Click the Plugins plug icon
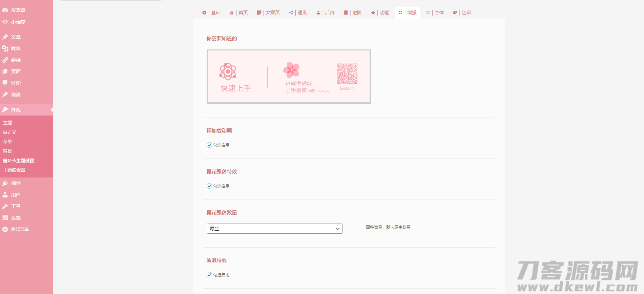Screen dimensions: 644x294 pyautogui.click(x=5, y=183)
